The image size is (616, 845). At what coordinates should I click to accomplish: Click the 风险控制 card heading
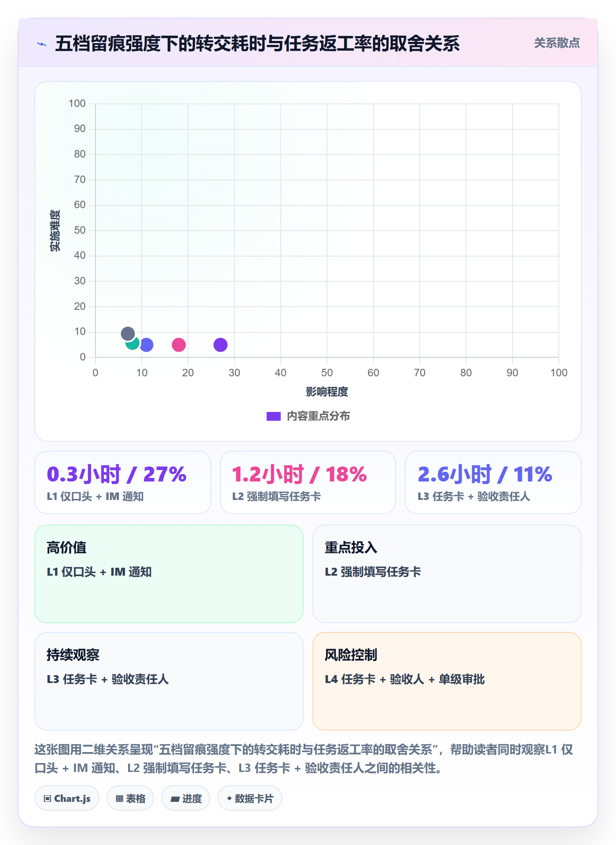click(x=351, y=655)
